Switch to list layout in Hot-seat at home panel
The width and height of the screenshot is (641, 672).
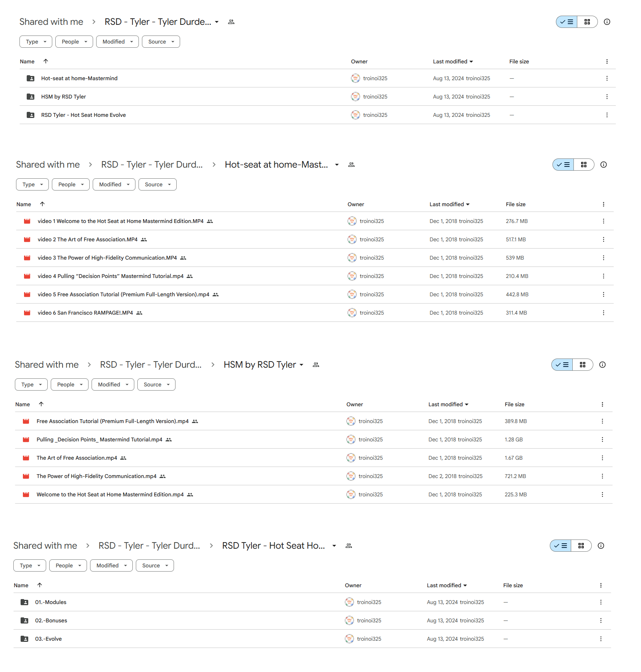[563, 165]
